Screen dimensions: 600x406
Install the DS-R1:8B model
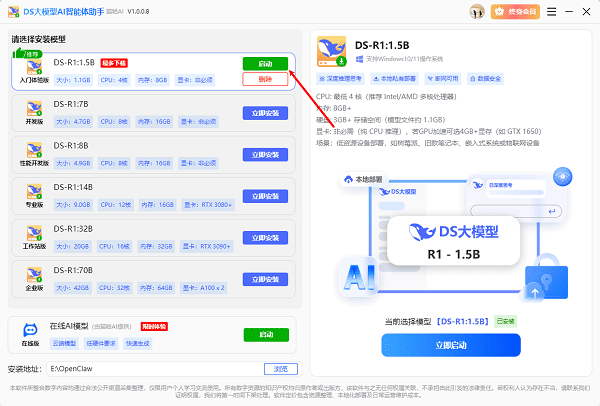(265, 155)
